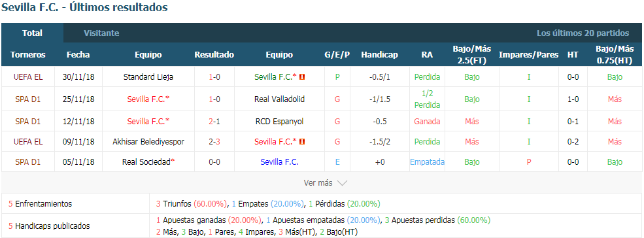Image resolution: width=644 pixels, height=238 pixels.
Task: Open the 2-1 result against RCD Espanyol
Action: [x=214, y=122]
